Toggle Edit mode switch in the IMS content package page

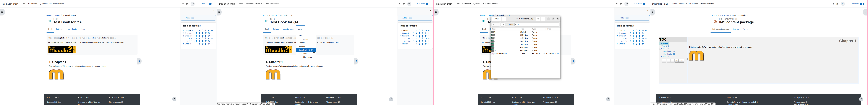[x=862, y=4]
